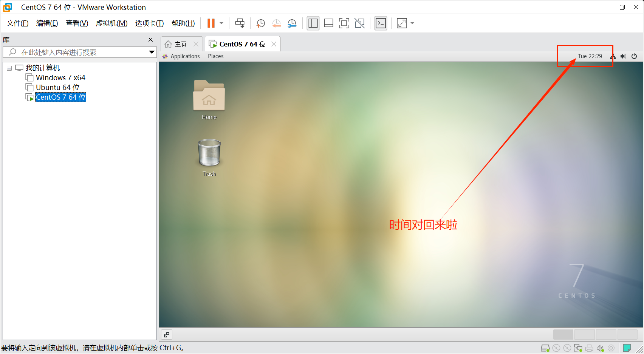Close the 主页 tab
Viewport: 644px width, 354px height.
196,44
